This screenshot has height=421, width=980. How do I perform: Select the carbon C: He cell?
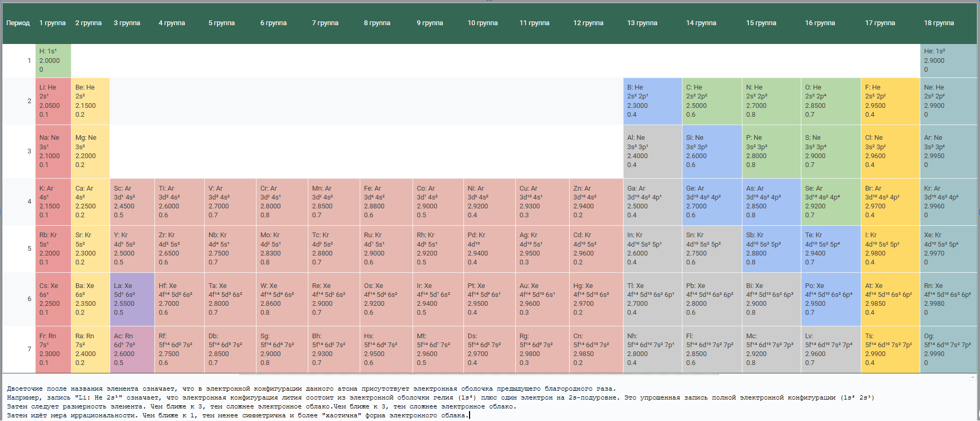[x=711, y=101]
